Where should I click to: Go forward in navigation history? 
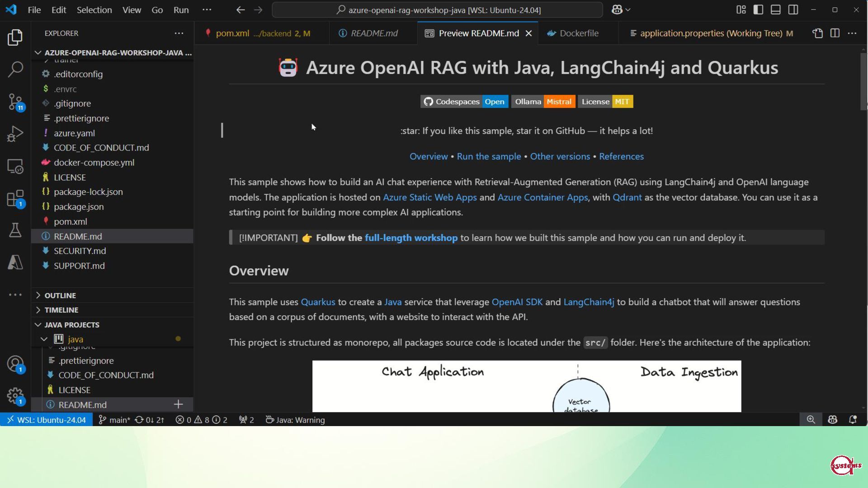(x=258, y=10)
